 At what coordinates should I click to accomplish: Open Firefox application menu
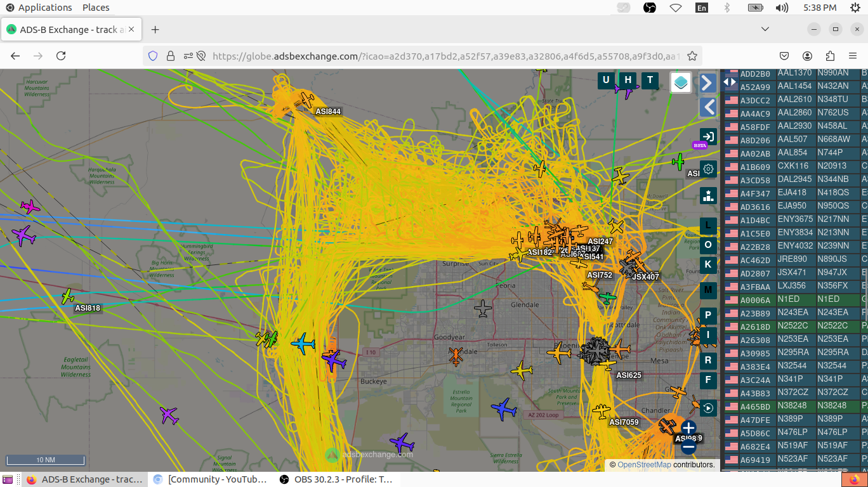(x=853, y=56)
